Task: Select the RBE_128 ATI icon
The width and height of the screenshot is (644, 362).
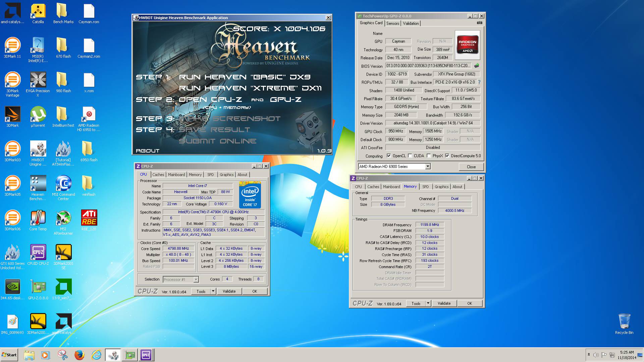Action: click(x=89, y=221)
